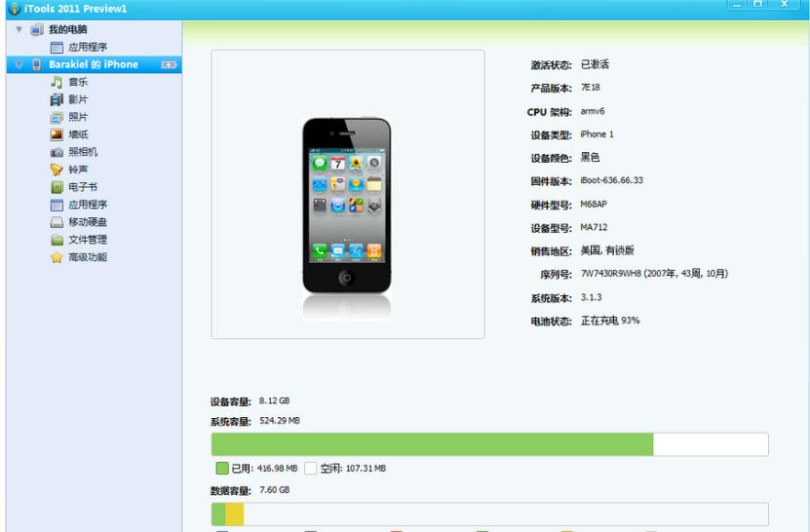Click the 数据容量 value 7.60 GB
The width and height of the screenshot is (810, 532).
274,490
